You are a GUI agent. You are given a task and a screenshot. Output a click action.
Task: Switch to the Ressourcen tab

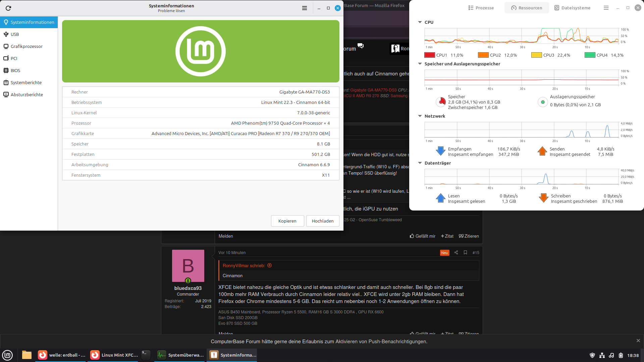pos(527,8)
